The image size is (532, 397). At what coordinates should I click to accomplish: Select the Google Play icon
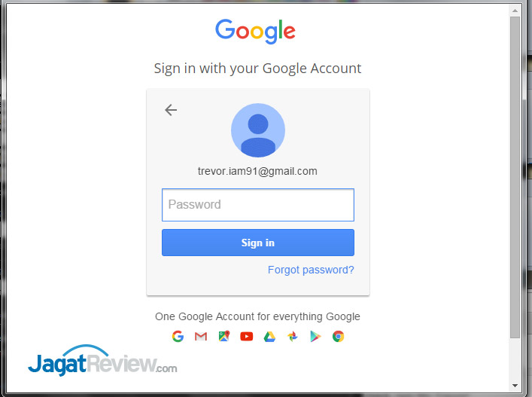click(315, 337)
